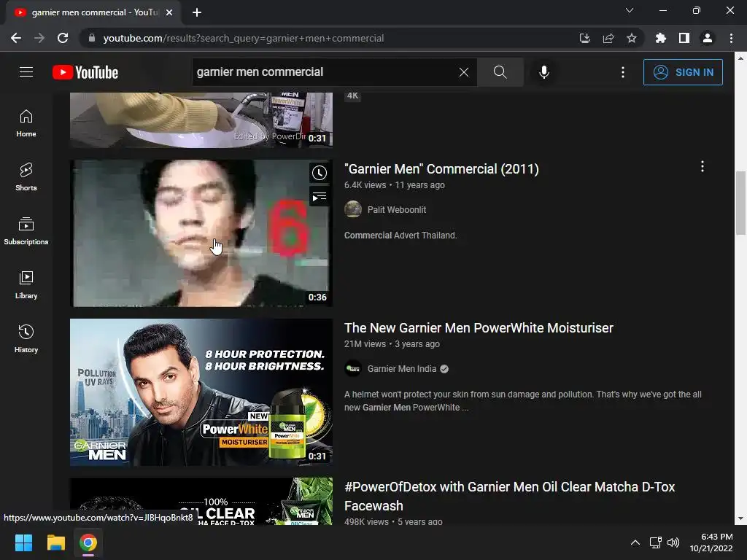The height and width of the screenshot is (560, 747).
Task: Toggle Chrome side panel
Action: point(684,38)
